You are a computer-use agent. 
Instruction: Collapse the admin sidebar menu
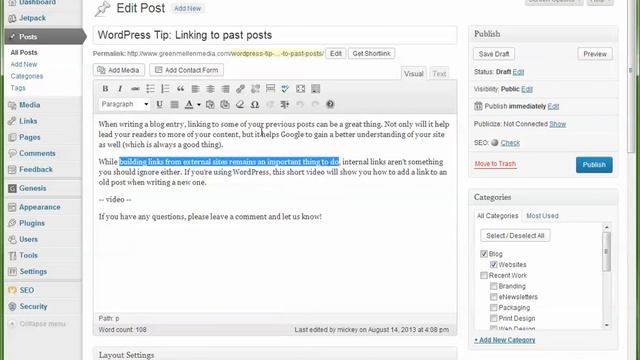(37, 324)
